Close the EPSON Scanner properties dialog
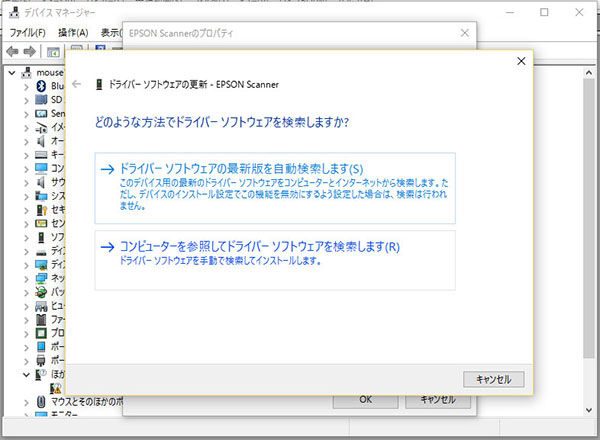Image resolution: width=600 pixels, height=440 pixels. pos(465,33)
